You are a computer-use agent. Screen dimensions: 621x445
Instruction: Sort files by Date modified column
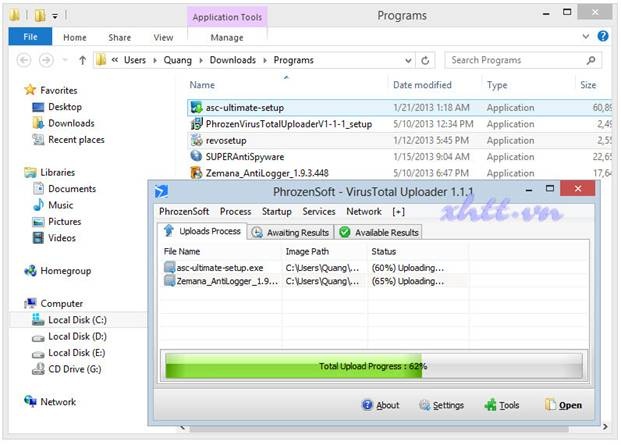[x=422, y=85]
